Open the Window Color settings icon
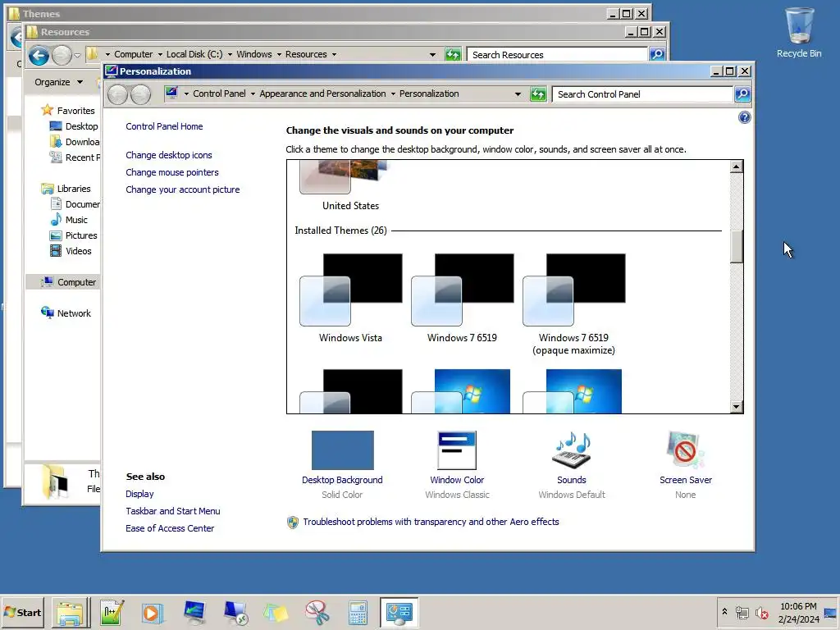 457,450
